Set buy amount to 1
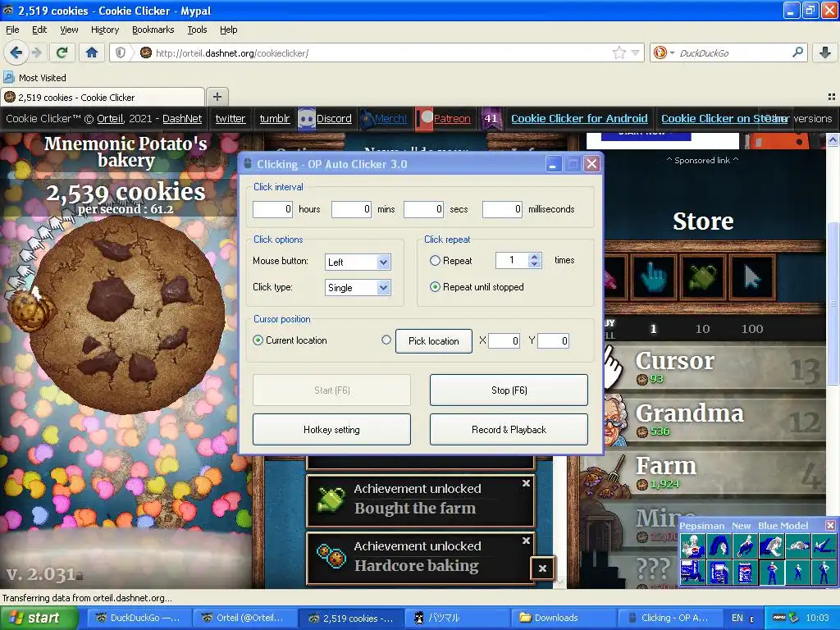 click(653, 329)
